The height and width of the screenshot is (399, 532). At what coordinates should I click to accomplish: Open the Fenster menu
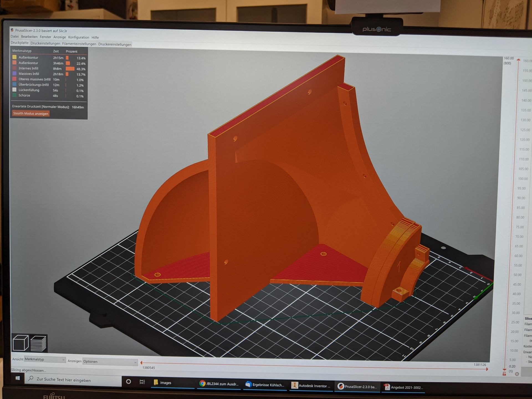[x=45, y=37]
